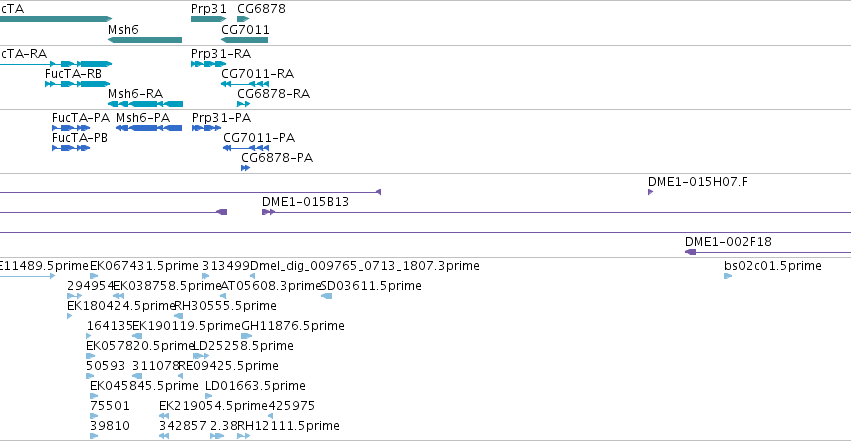This screenshot has width=851, height=441.
Task: Click the DME1-015H07.F marker arrow
Action: (x=651, y=192)
